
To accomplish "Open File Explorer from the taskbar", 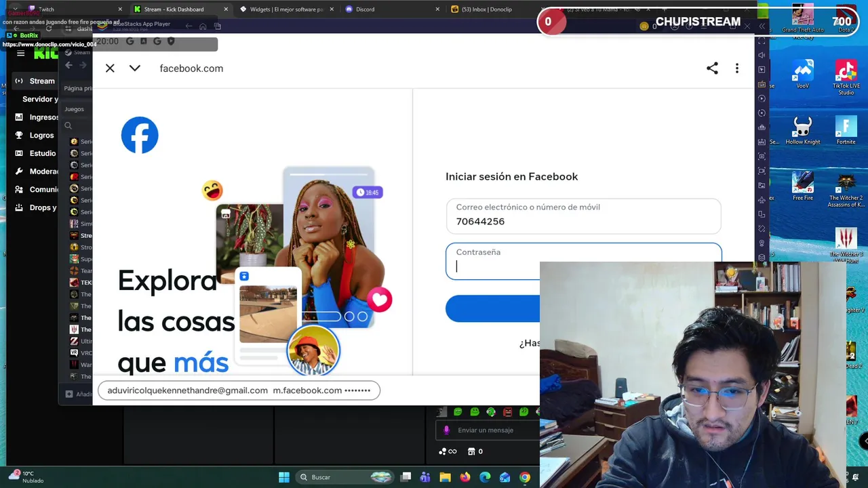I will [x=446, y=477].
